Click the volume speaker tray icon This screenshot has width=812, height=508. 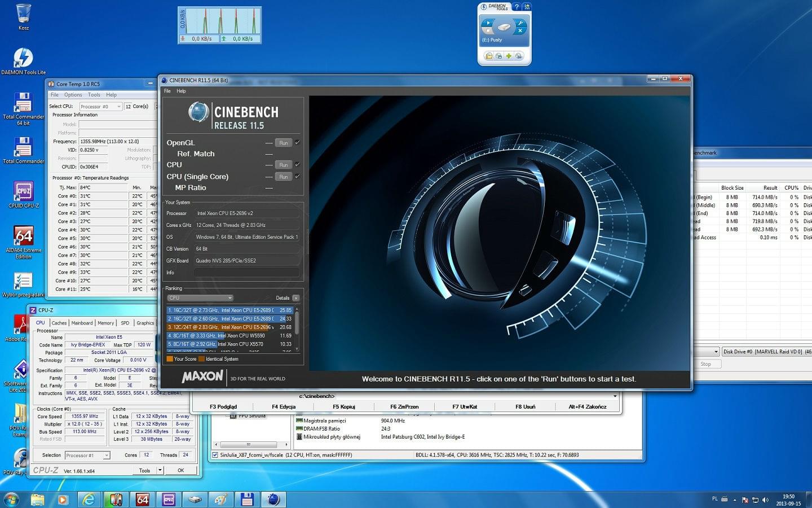click(765, 500)
